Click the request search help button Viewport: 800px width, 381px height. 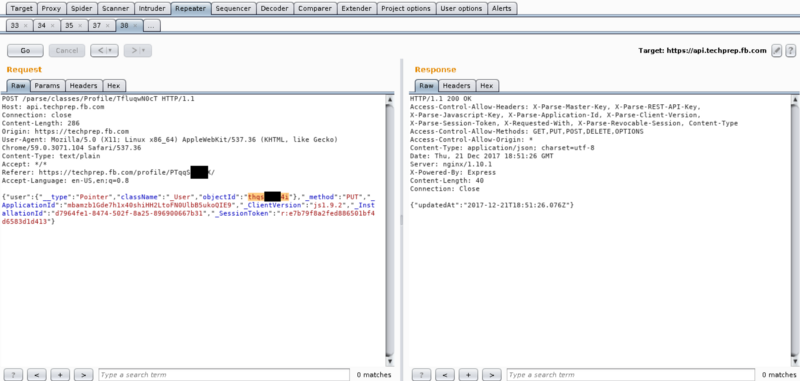13,375
